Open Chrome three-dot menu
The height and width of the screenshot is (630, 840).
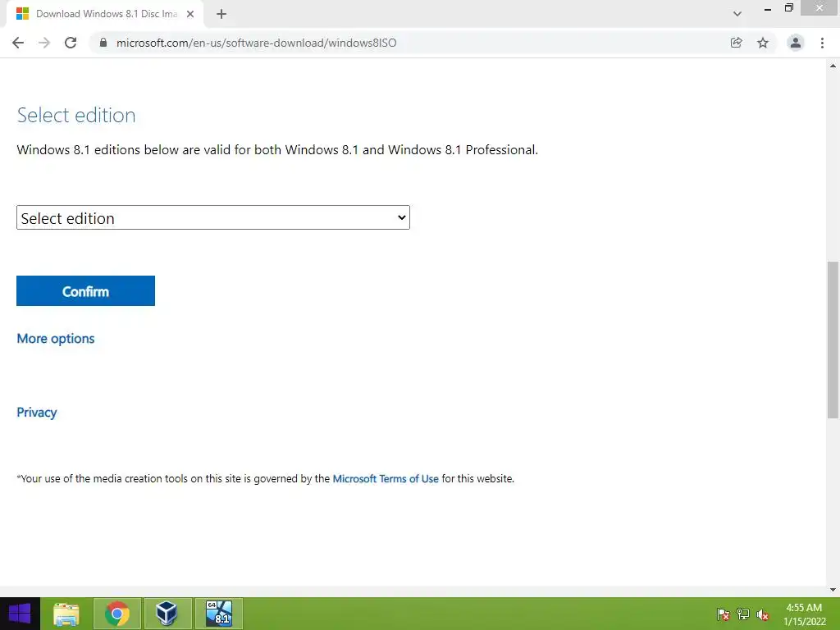coord(822,43)
